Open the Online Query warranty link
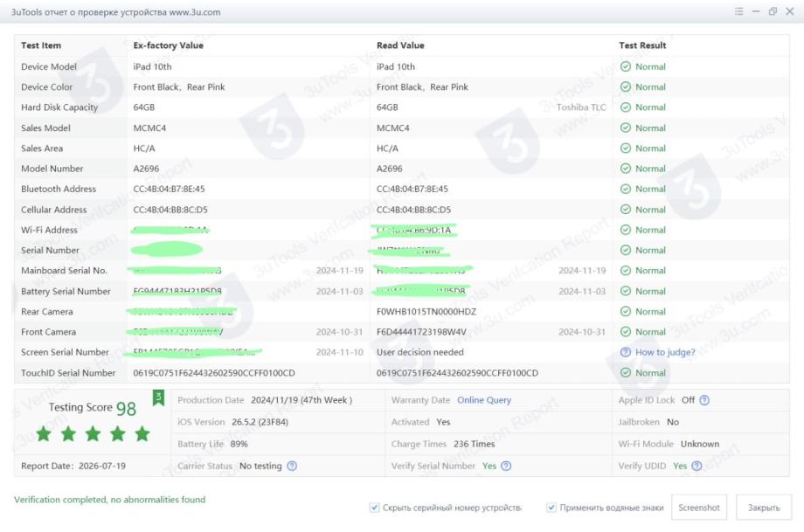 (x=484, y=400)
